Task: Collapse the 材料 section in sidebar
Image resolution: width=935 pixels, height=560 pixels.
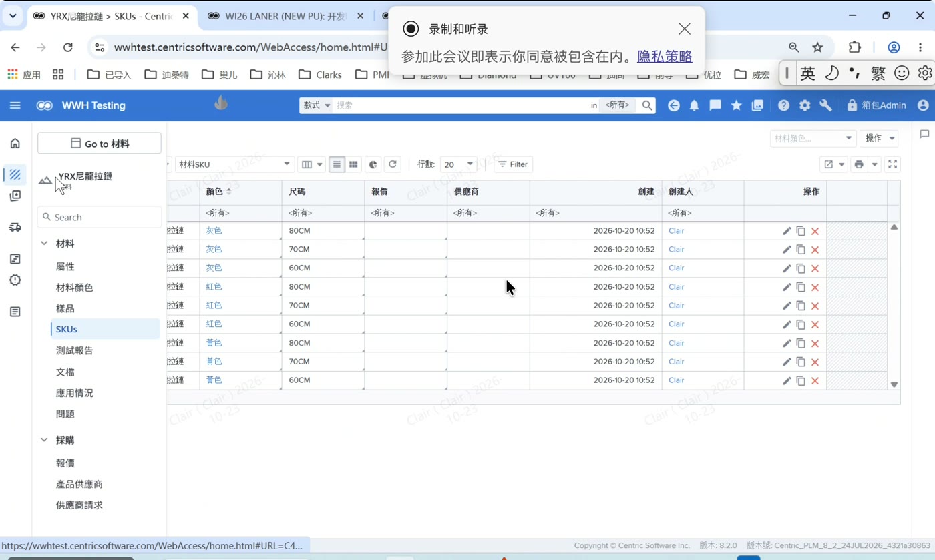Action: pyautogui.click(x=44, y=244)
